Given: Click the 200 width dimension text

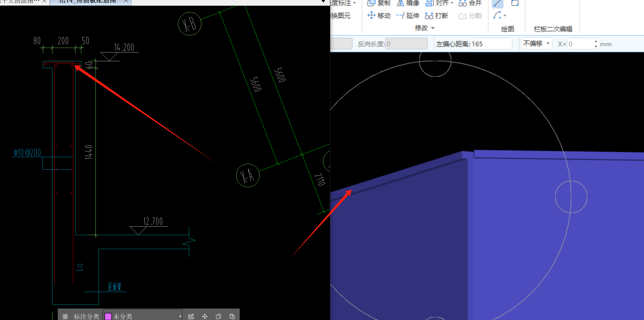Looking at the screenshot, I should [63, 41].
